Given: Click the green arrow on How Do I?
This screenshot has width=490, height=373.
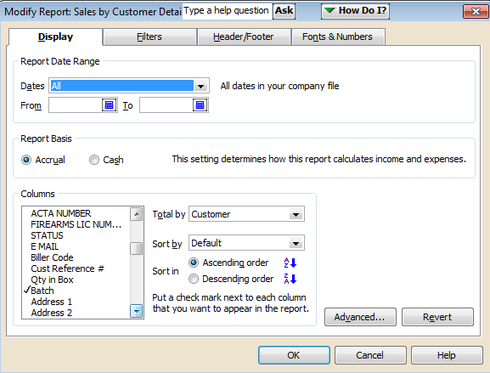Looking at the screenshot, I should click(x=330, y=11).
